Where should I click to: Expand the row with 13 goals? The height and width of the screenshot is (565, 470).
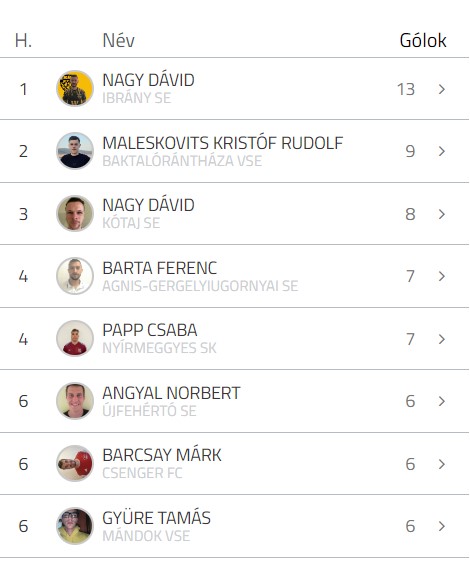442,89
